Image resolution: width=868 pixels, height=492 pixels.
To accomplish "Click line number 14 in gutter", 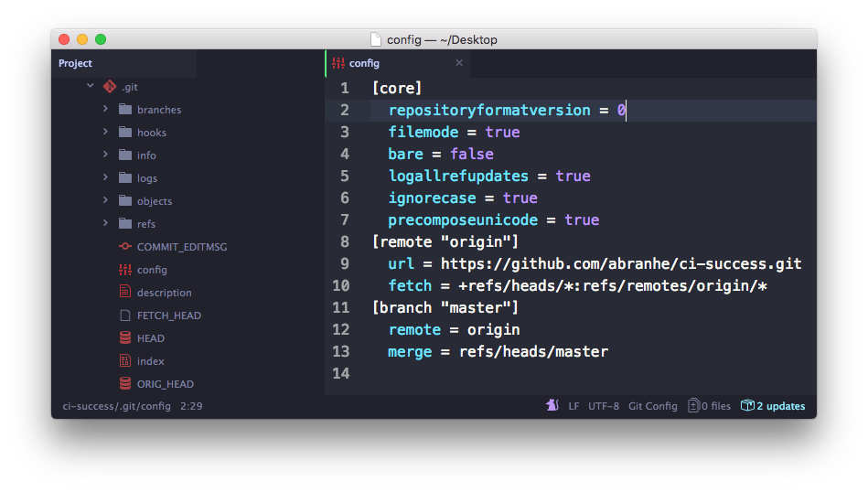I will [341, 373].
